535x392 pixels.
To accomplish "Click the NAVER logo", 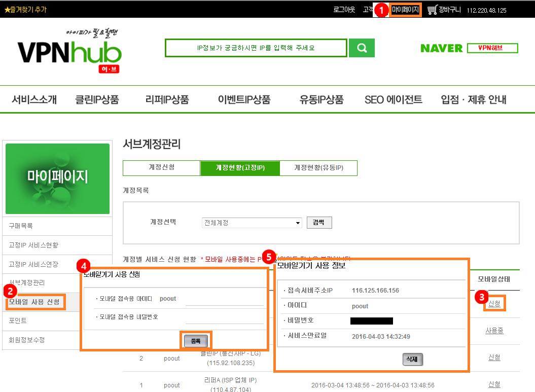I will click(x=441, y=48).
